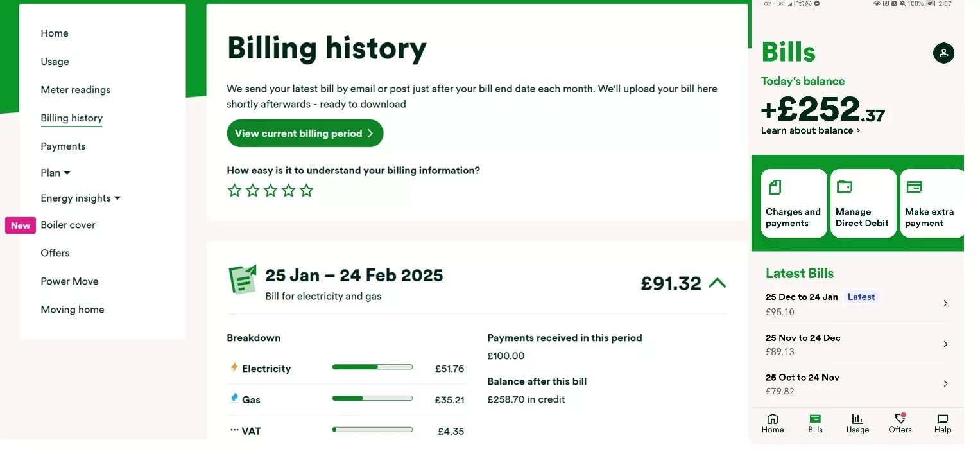
Task: Open Usage chart icon in bottom bar
Action: [x=857, y=419]
